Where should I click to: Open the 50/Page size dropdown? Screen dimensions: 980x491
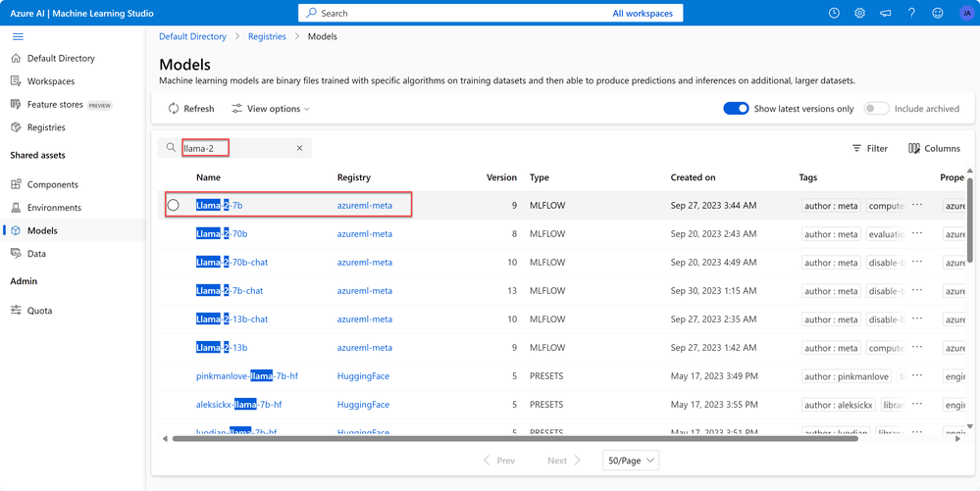point(631,461)
